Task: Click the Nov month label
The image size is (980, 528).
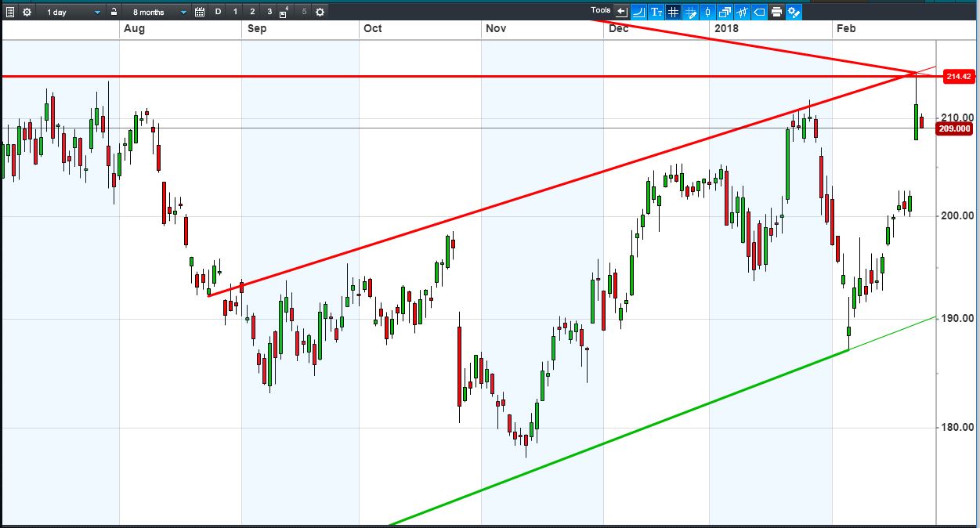Action: click(496, 28)
